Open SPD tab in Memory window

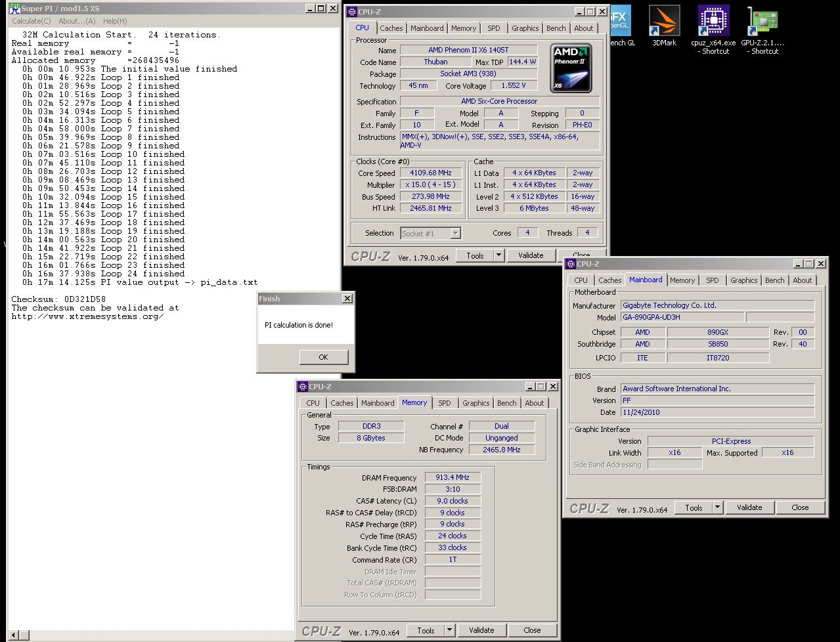point(445,403)
